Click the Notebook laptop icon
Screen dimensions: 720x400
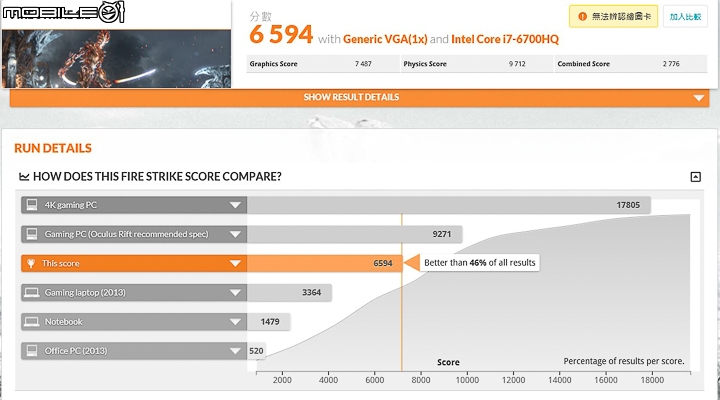32,321
